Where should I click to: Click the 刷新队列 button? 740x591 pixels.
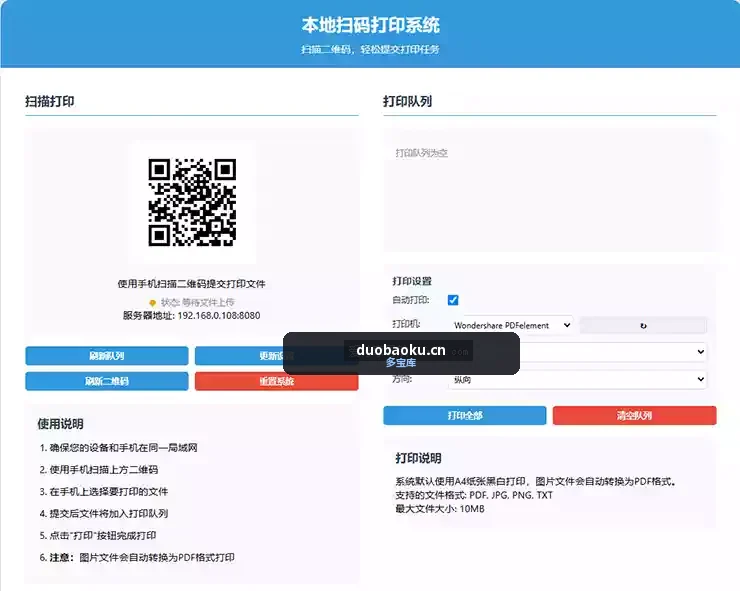[107, 355]
